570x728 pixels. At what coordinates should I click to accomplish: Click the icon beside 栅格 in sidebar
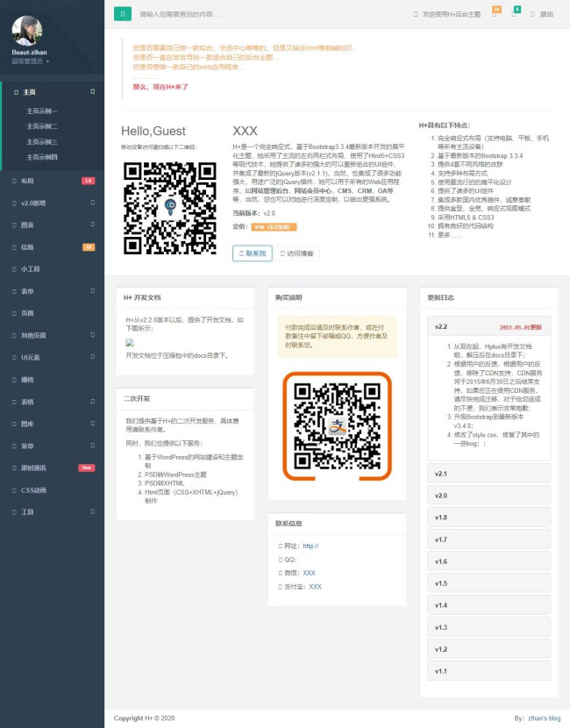(14, 379)
